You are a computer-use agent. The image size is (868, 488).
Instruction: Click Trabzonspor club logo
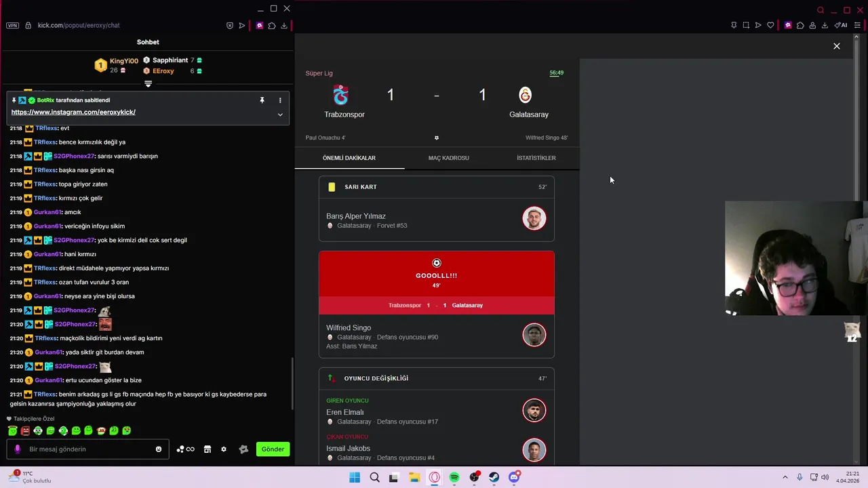coord(341,95)
